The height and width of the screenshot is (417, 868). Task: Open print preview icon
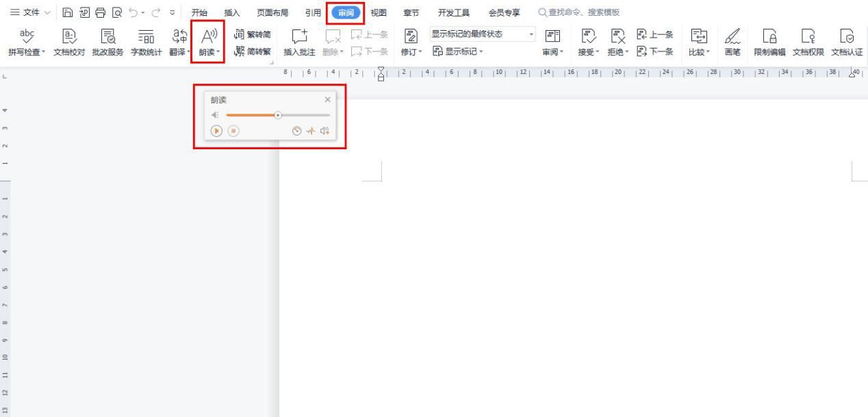pos(116,12)
